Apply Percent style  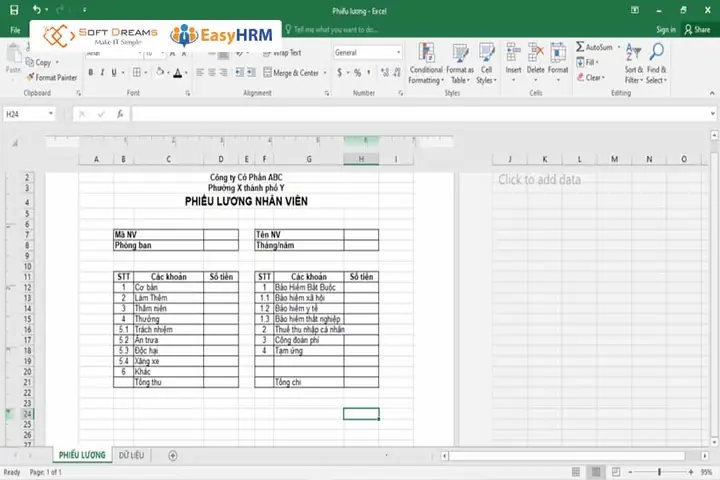coord(357,72)
